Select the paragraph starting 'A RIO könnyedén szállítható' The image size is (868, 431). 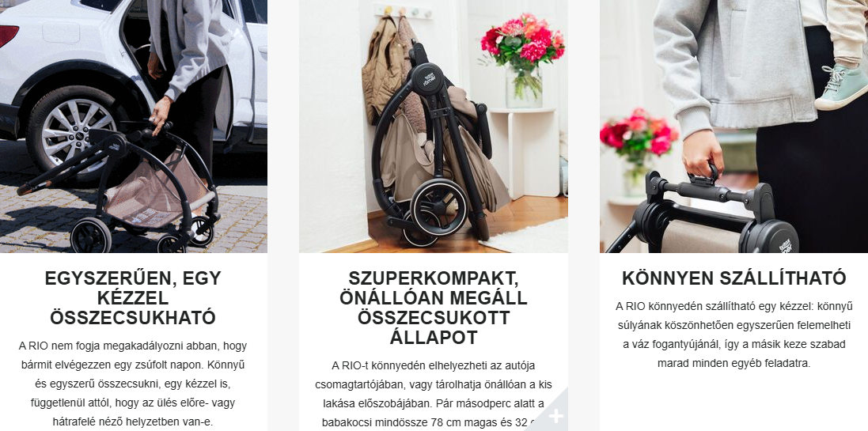pos(734,335)
